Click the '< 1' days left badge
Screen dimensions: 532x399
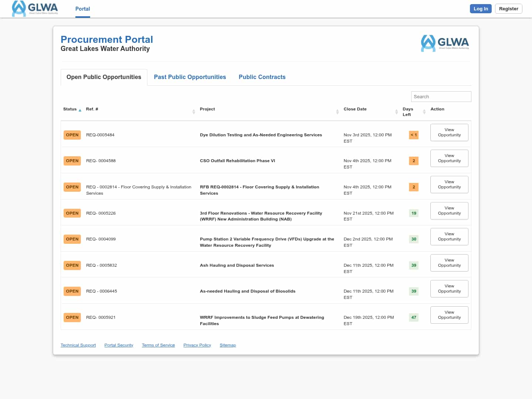(x=413, y=135)
